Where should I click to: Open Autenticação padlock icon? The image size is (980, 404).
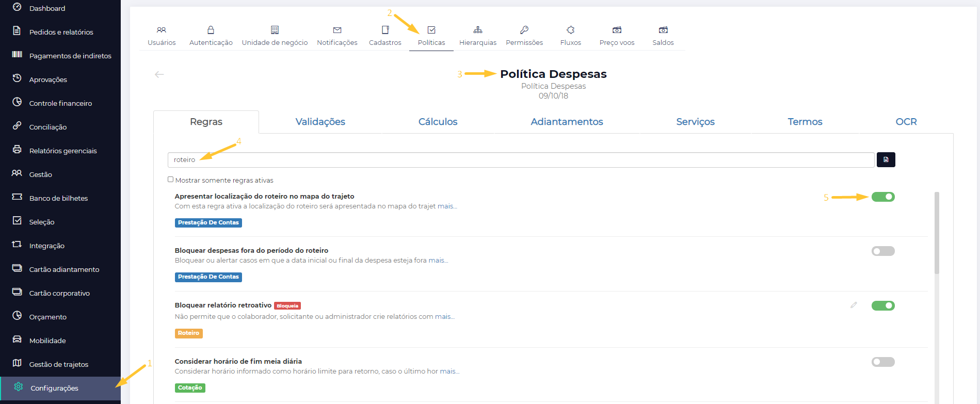click(211, 30)
